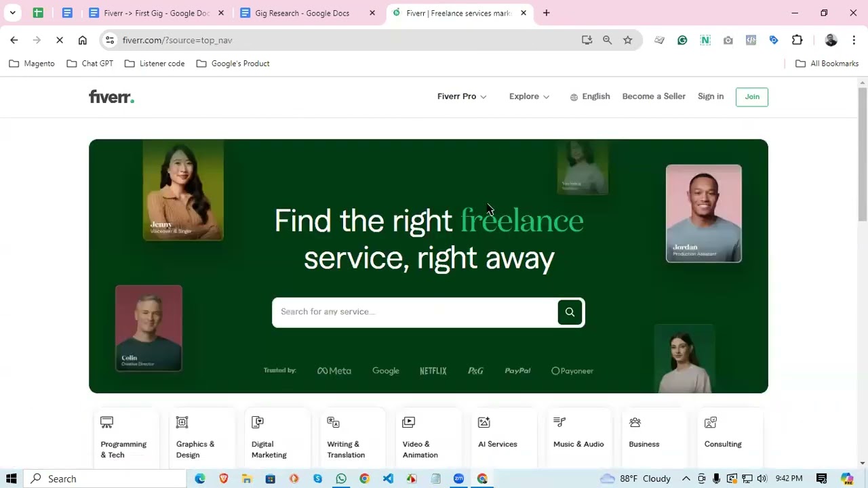The height and width of the screenshot is (488, 868).
Task: Go back with the browser back arrow
Action: 14,40
